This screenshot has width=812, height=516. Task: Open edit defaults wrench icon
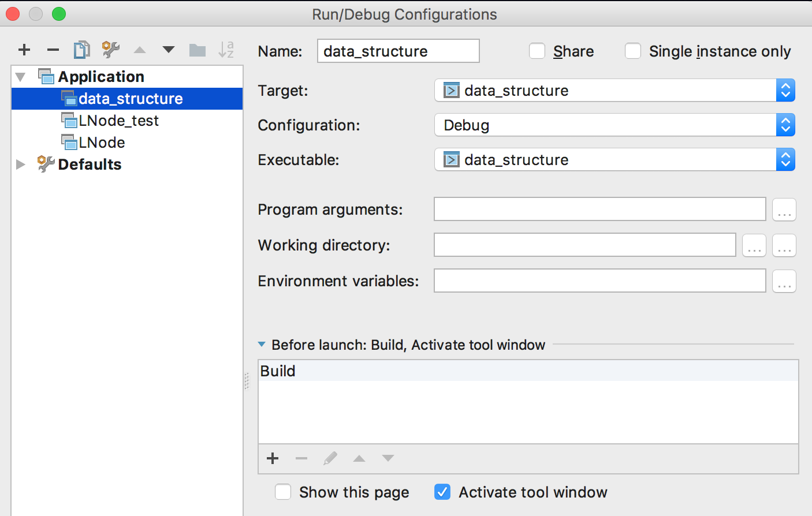click(110, 50)
